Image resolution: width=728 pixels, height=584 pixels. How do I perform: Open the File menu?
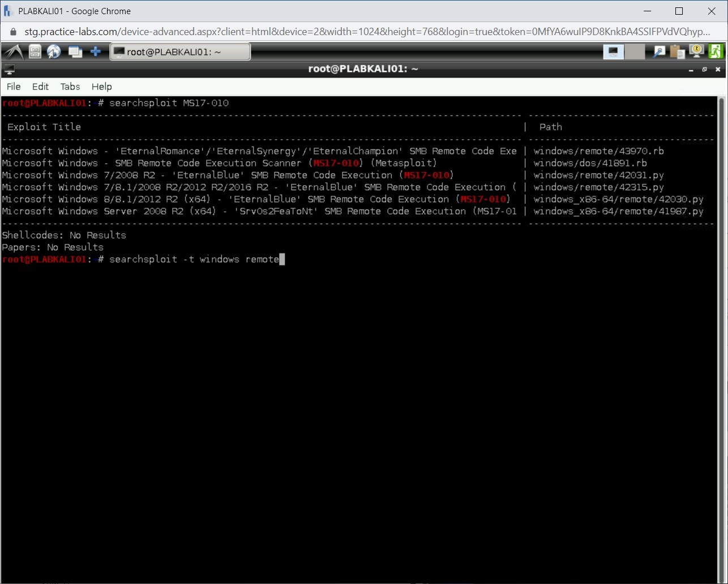[14, 87]
